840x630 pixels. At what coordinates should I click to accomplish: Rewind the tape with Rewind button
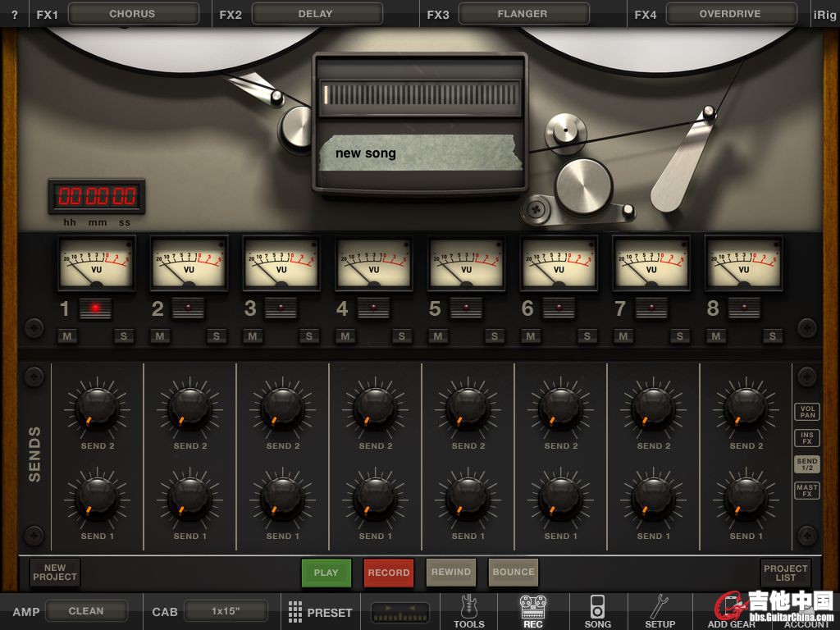451,572
